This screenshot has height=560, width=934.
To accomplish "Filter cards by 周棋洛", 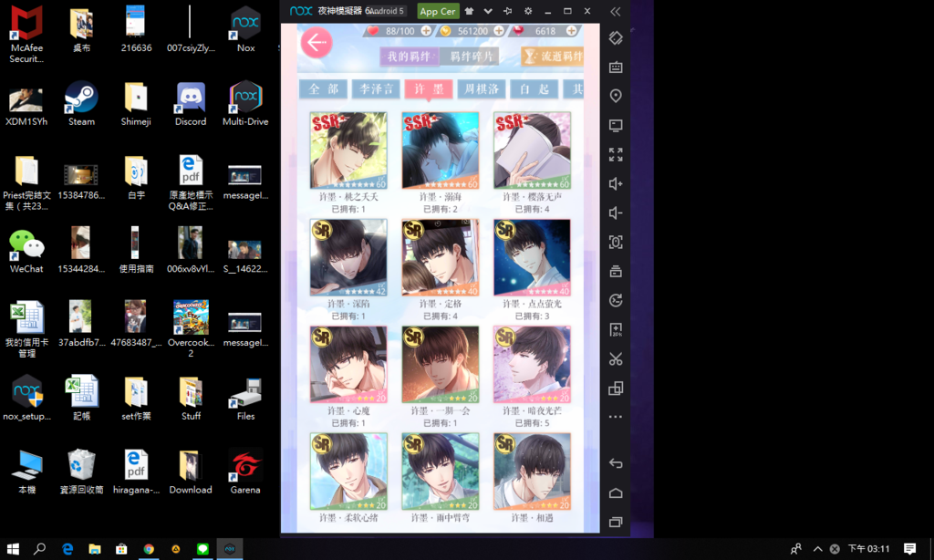I will (481, 89).
